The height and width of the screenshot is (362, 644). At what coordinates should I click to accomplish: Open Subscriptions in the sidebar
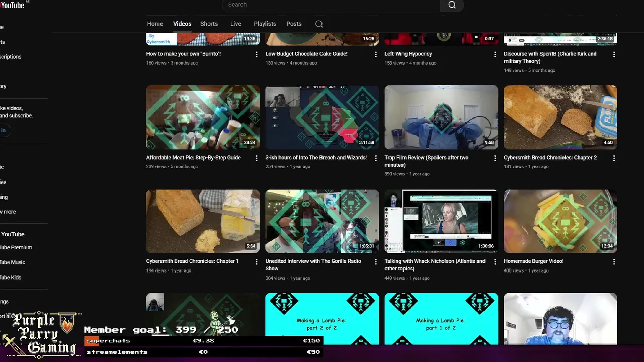coord(11,57)
